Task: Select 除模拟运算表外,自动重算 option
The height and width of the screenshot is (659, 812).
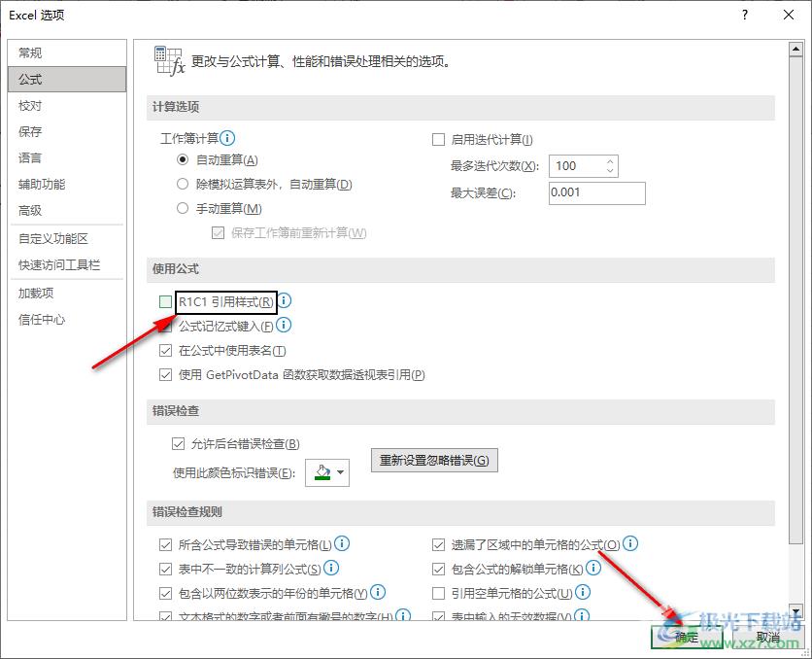Action: click(183, 184)
